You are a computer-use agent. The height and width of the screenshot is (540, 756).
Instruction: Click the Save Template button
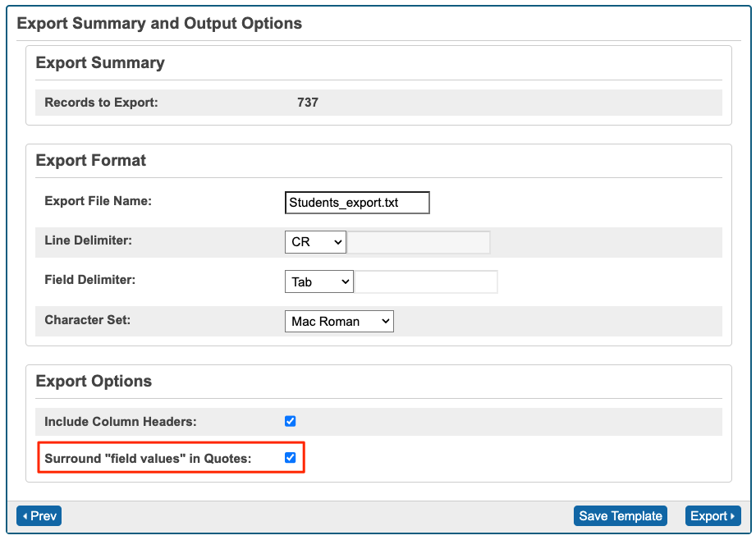click(x=620, y=515)
